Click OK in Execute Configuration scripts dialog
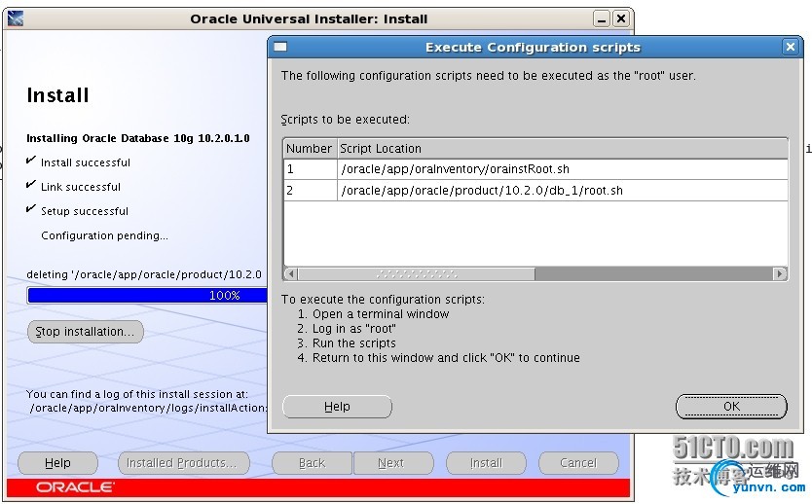This screenshot has width=812, height=504. coord(731,406)
